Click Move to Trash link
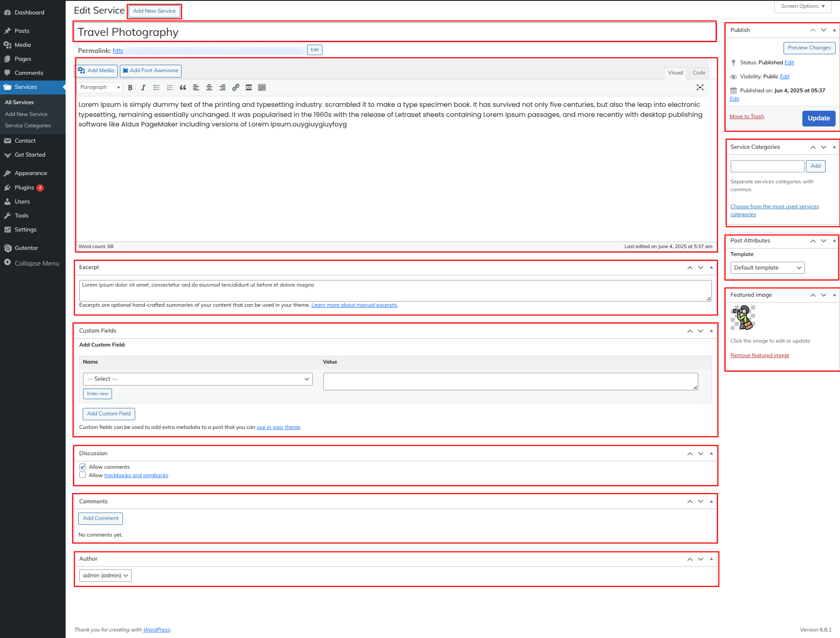Viewport: 840px width, 638px height. pos(747,116)
